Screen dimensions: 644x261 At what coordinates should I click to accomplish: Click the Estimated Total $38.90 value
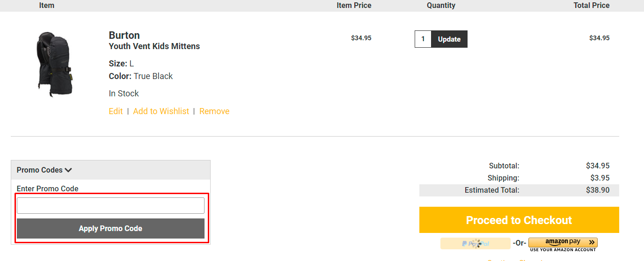click(598, 190)
